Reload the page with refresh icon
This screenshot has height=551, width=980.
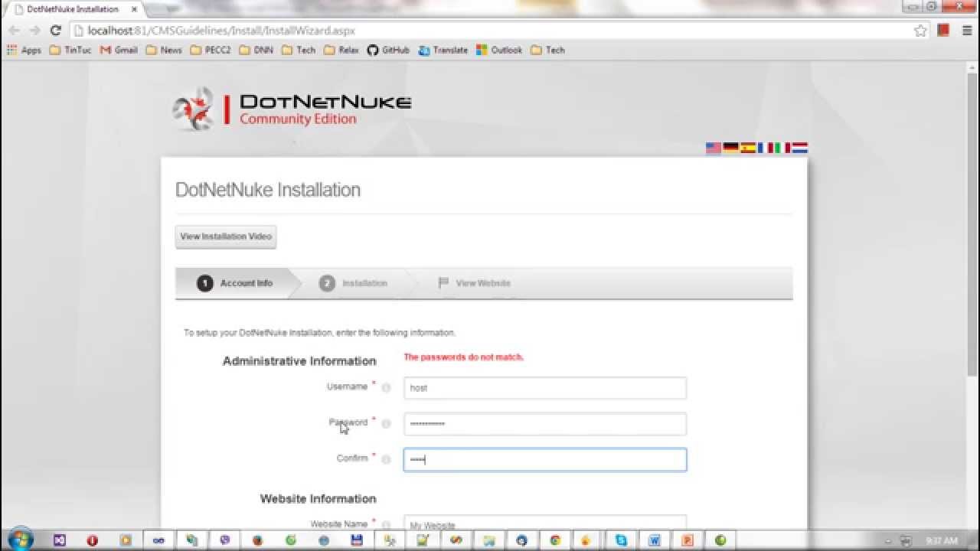click(55, 31)
